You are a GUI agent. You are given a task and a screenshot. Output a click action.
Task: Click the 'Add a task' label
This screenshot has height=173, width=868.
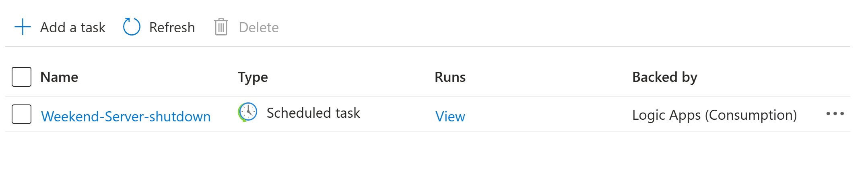[73, 27]
